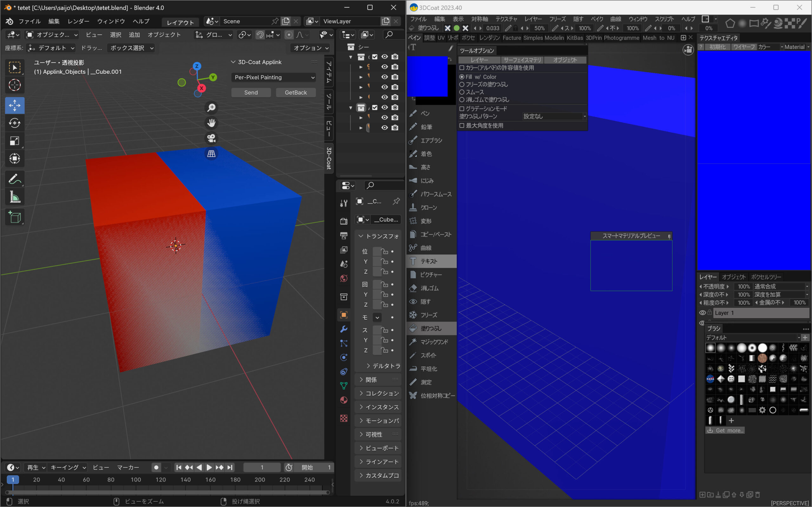Select the マジックワンド tool
The width and height of the screenshot is (812, 507).
click(434, 342)
